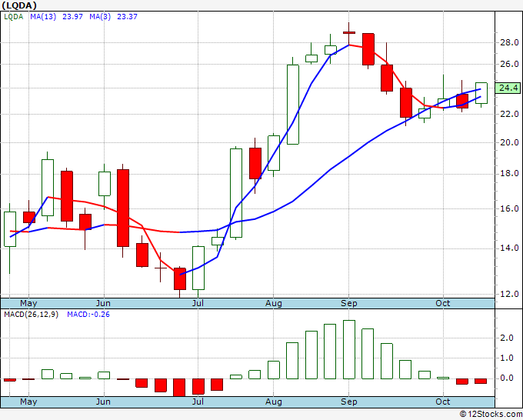Image resolution: width=523 pixels, height=420 pixels.
Task: Select the green LQDA legend label
Action: [x=14, y=17]
